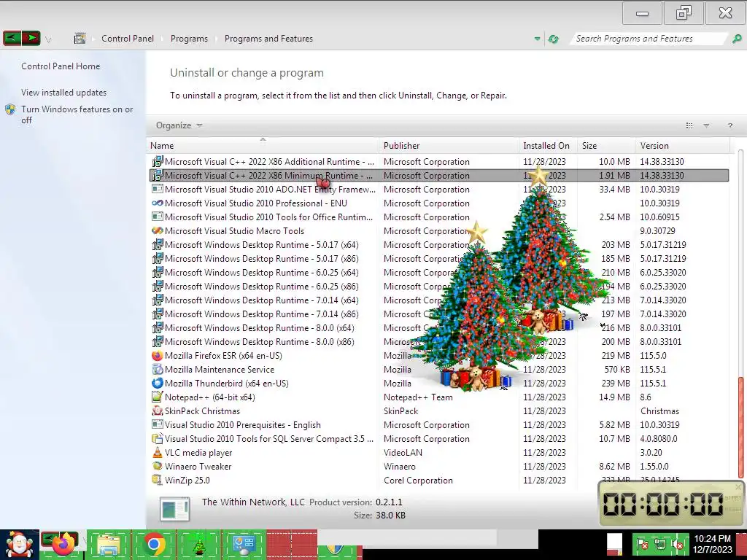Open Chrome from the taskbar
The width and height of the screenshot is (747, 560).
tap(154, 545)
